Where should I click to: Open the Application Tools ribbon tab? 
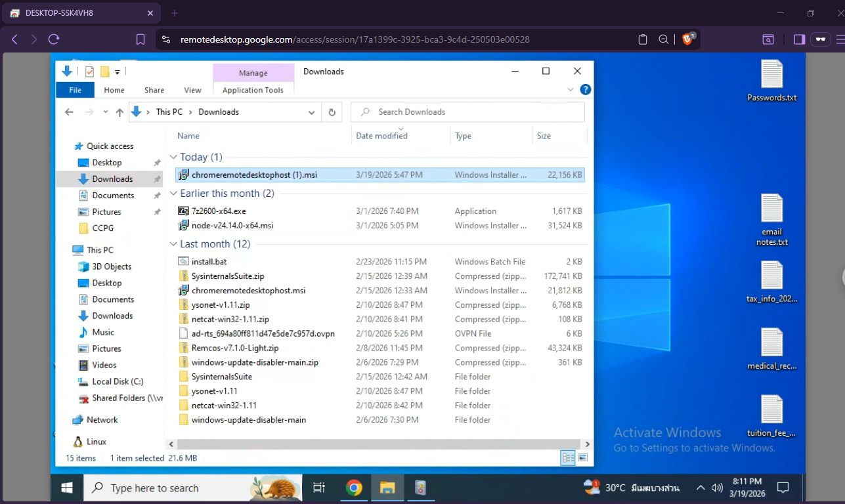(x=253, y=90)
